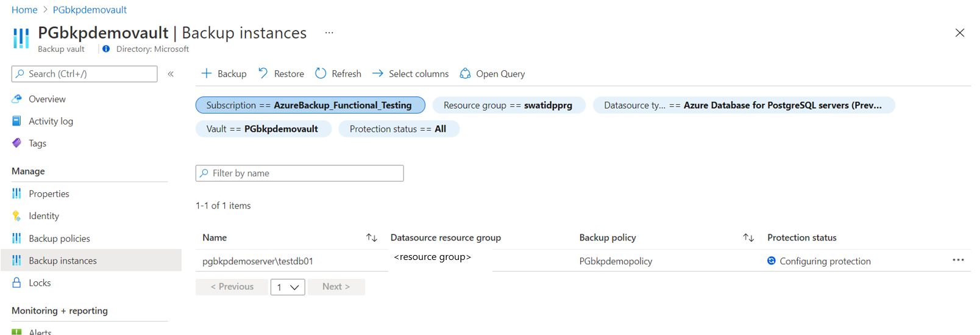
Task: Open the Resource group filter
Action: (508, 105)
